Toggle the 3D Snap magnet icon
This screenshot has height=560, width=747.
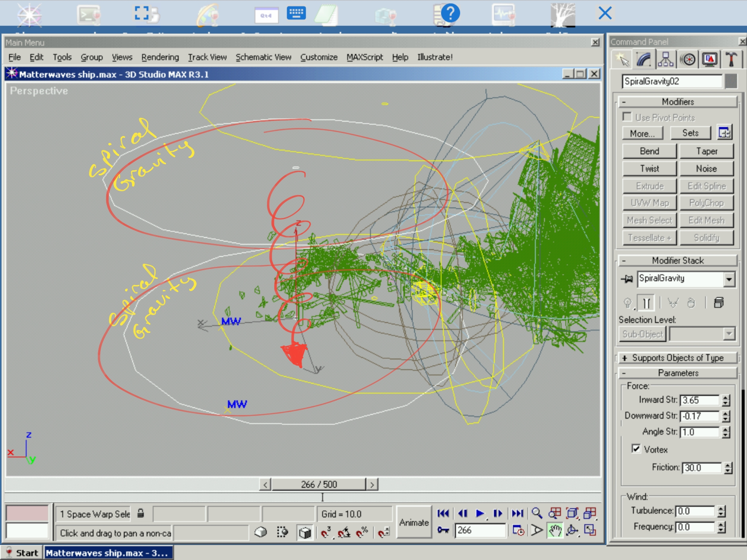(x=325, y=532)
